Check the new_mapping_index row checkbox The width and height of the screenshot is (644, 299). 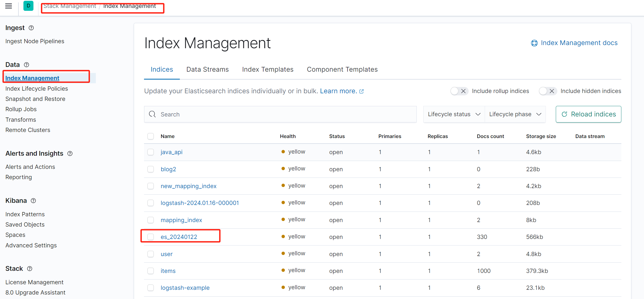point(151,186)
